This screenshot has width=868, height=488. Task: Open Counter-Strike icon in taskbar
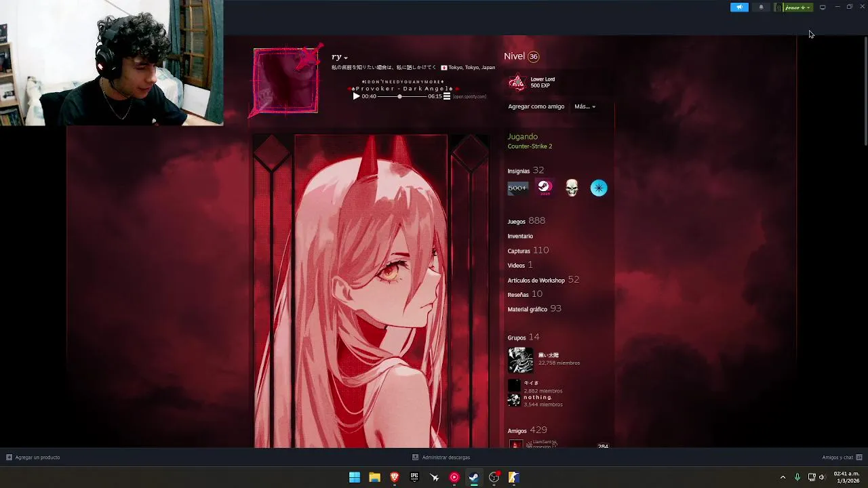[514, 477]
